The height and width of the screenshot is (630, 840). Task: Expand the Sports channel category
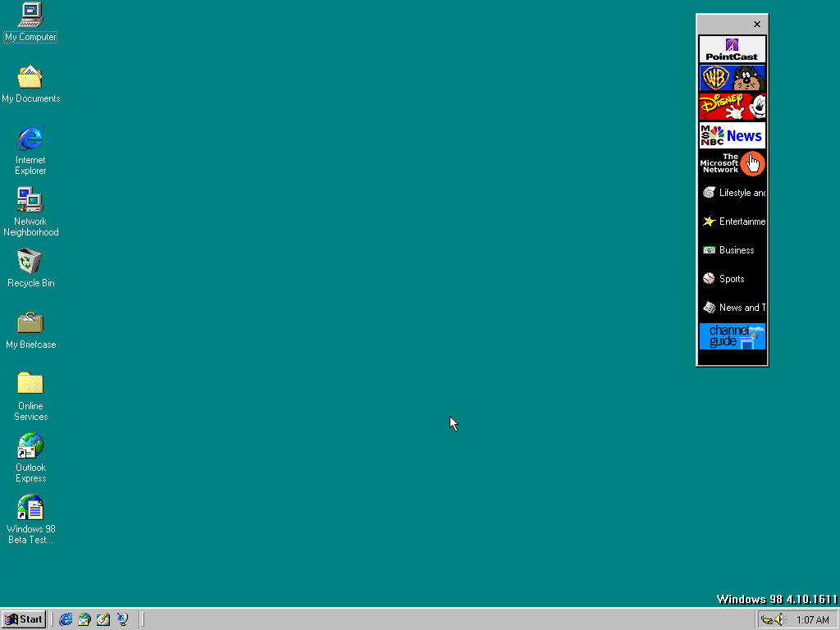pyautogui.click(x=733, y=279)
